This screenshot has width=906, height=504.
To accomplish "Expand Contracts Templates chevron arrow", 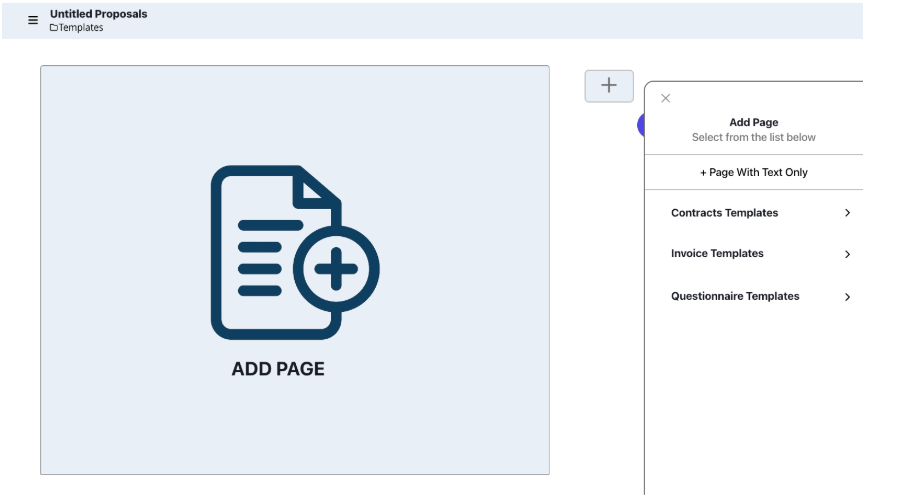I will pyautogui.click(x=847, y=213).
